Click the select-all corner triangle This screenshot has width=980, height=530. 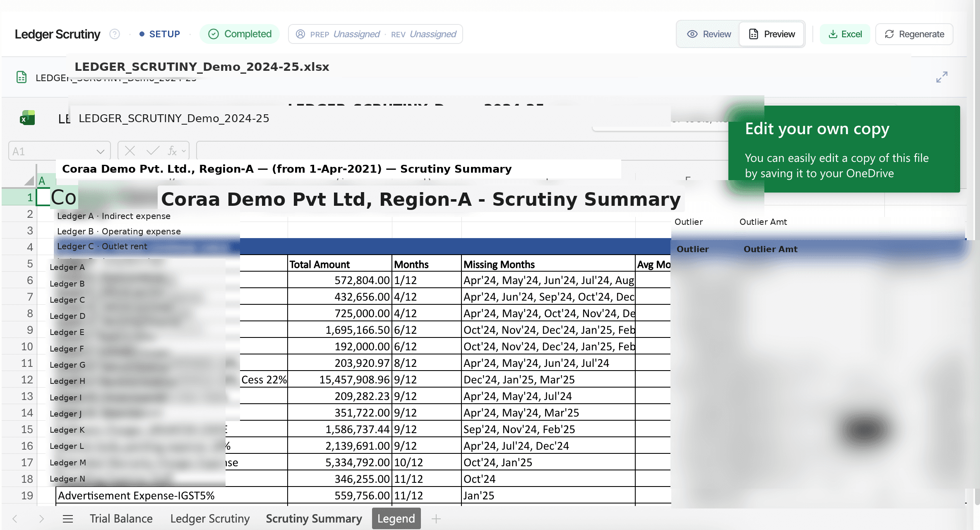coord(29,181)
